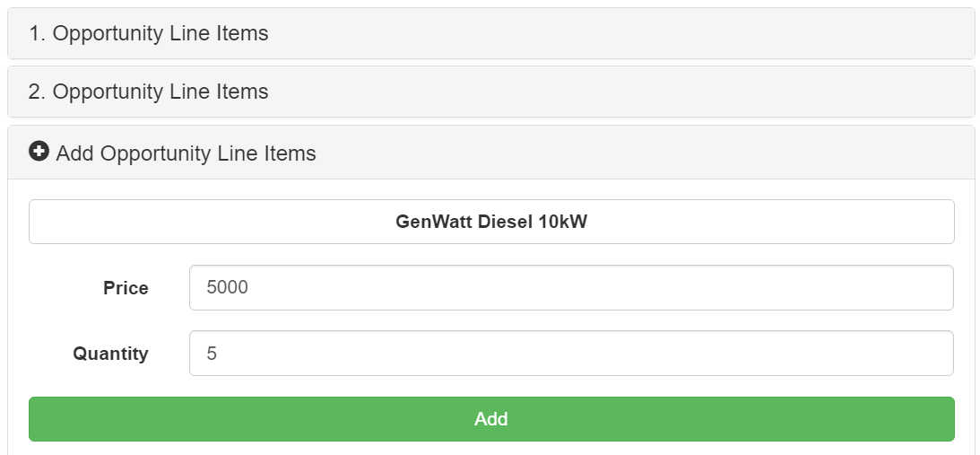
Task: Focus the Quantity input field
Action: pos(571,353)
